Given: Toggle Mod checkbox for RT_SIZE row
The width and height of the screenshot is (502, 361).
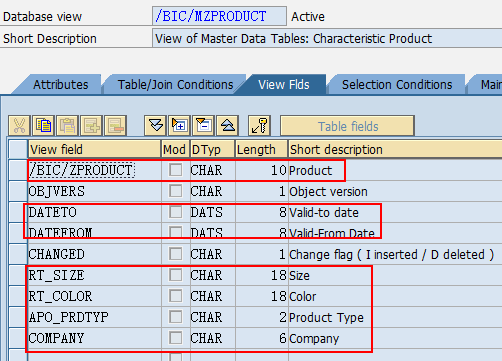Looking at the screenshot, I should 175,275.
